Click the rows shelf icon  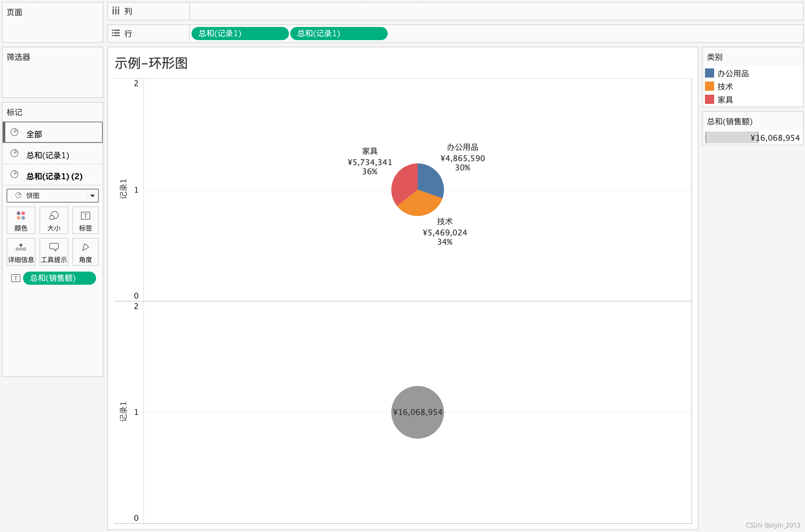(116, 33)
